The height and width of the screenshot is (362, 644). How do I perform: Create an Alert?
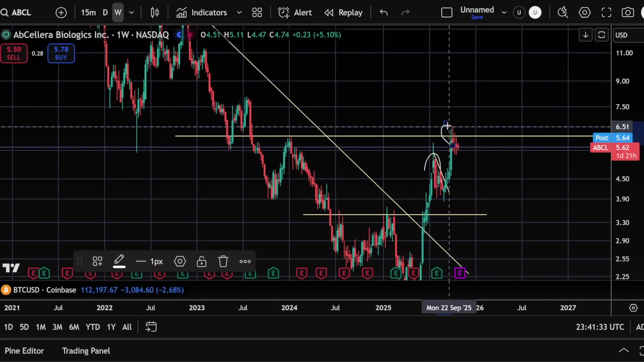295,13
